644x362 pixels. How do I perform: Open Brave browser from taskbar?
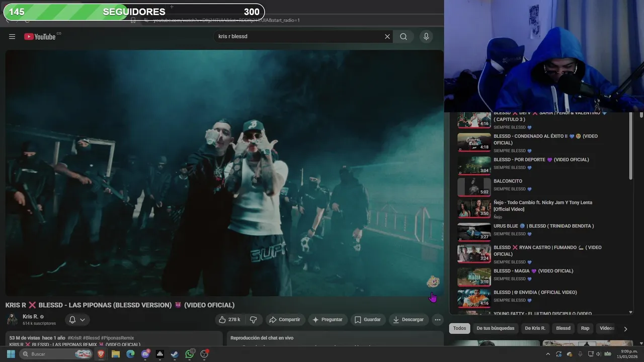tap(101, 354)
